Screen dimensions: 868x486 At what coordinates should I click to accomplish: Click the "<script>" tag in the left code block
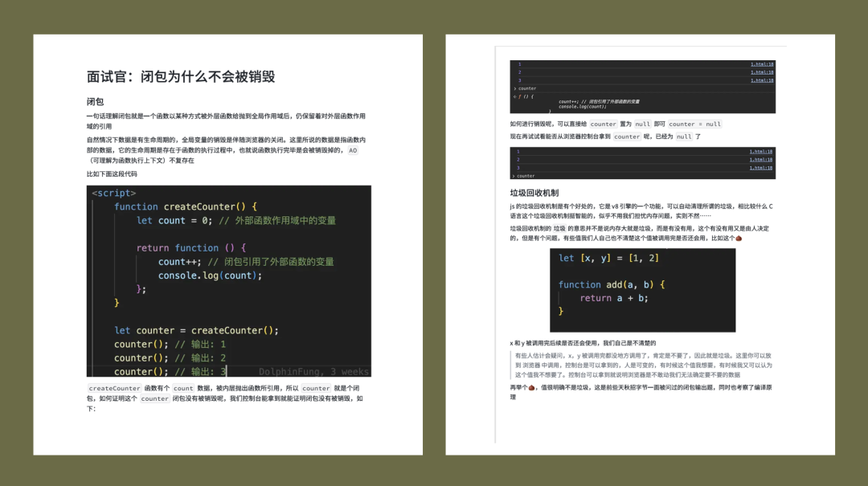(x=114, y=193)
